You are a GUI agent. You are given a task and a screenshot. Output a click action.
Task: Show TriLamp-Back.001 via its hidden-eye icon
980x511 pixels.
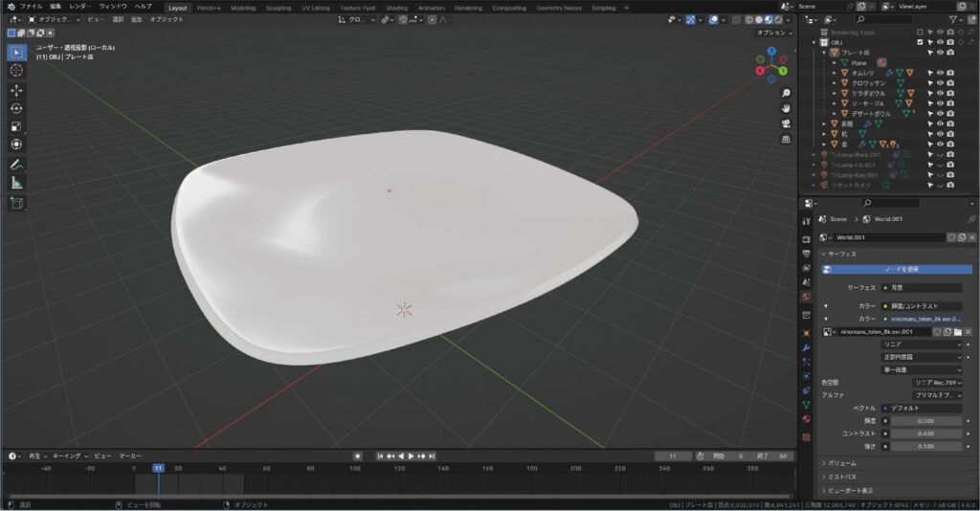[940, 154]
